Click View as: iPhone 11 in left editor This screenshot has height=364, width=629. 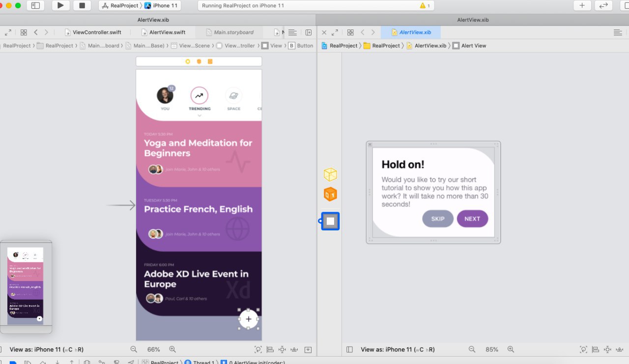click(47, 350)
